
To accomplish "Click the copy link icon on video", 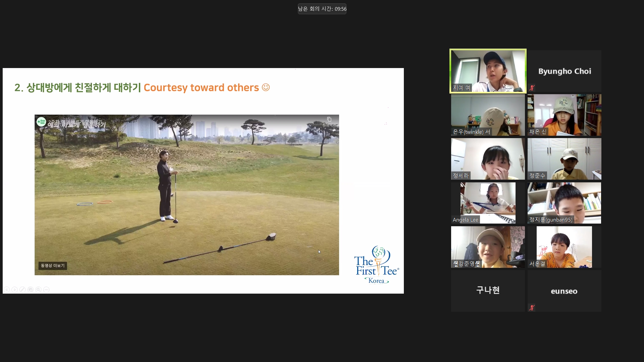I will tap(329, 120).
